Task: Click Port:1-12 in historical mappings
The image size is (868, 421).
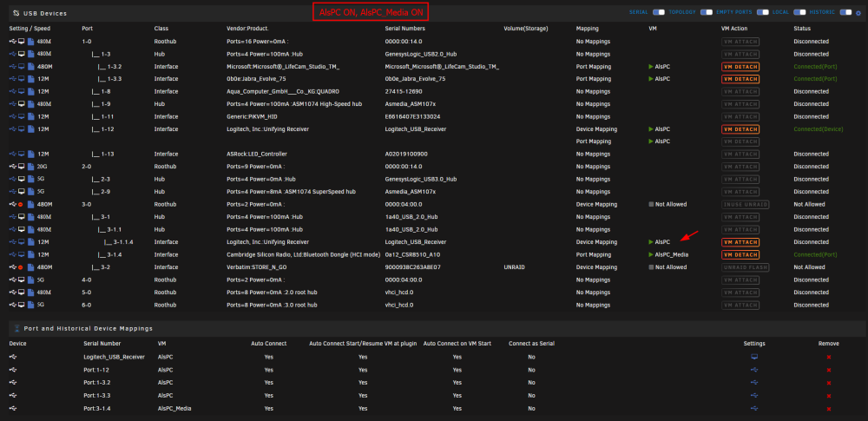Action: click(x=95, y=370)
